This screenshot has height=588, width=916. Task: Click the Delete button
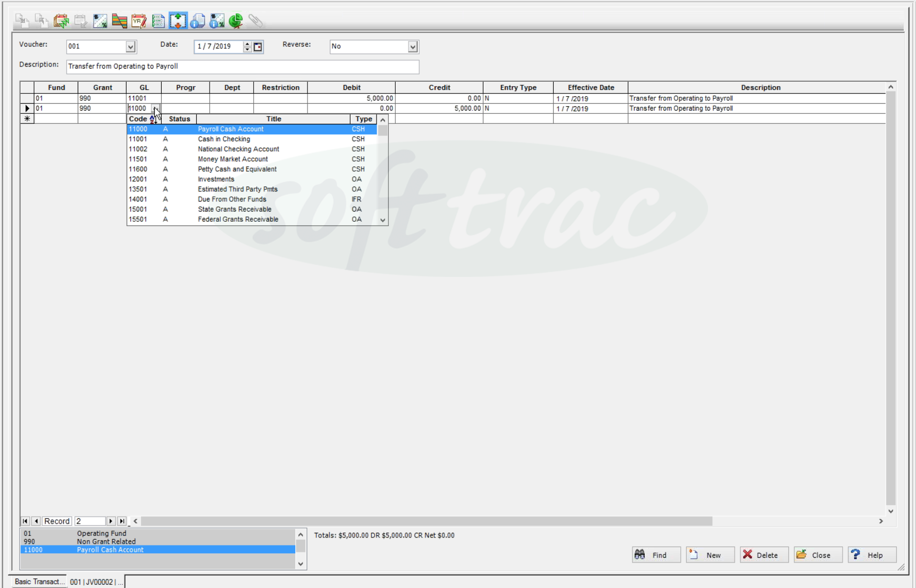coord(764,555)
